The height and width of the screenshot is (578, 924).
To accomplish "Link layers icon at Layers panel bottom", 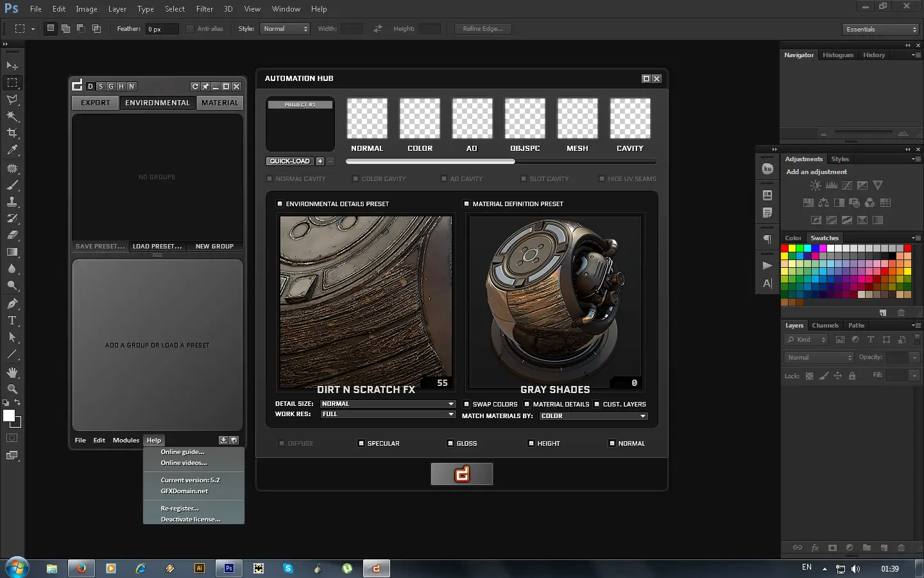I will point(798,548).
